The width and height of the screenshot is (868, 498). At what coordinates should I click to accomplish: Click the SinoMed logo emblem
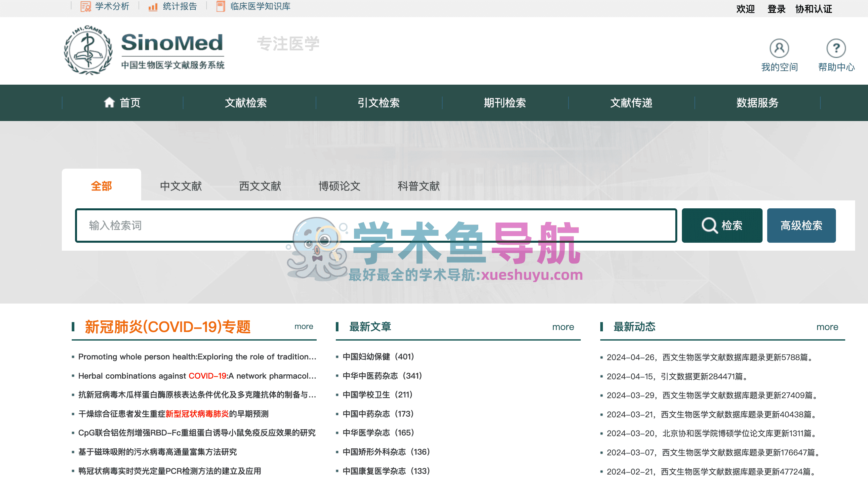click(x=88, y=50)
